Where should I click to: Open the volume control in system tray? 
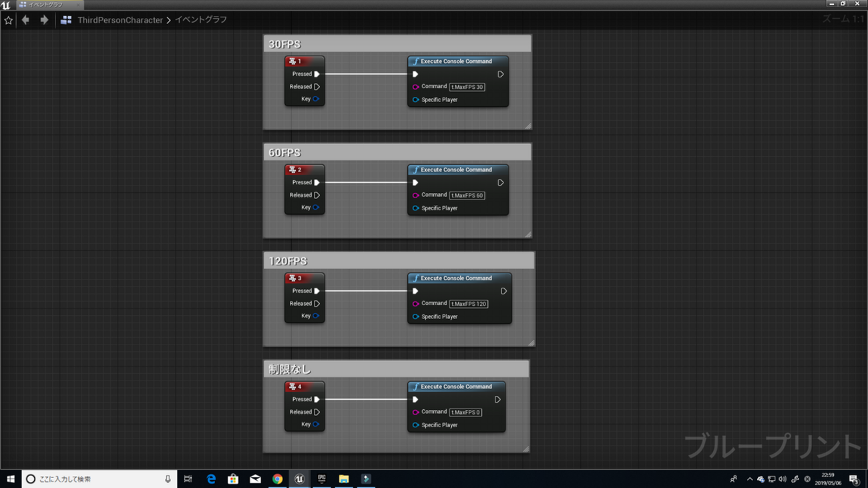click(783, 479)
